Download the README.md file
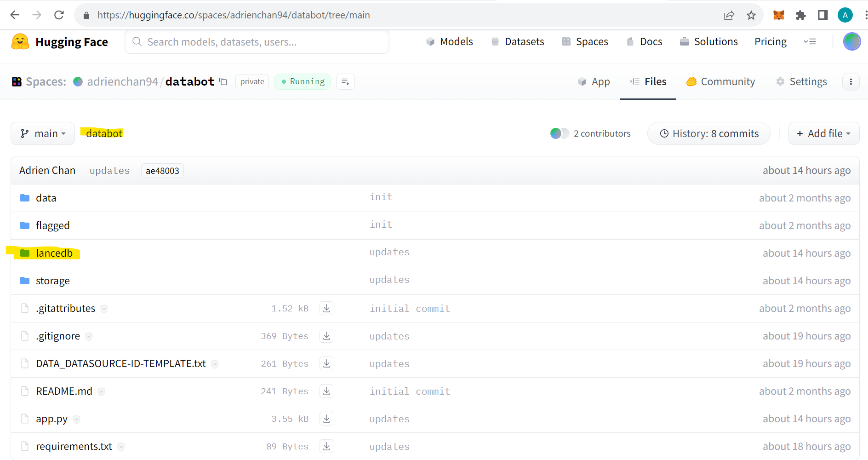Screen dimensions: 868x460 tap(326, 391)
